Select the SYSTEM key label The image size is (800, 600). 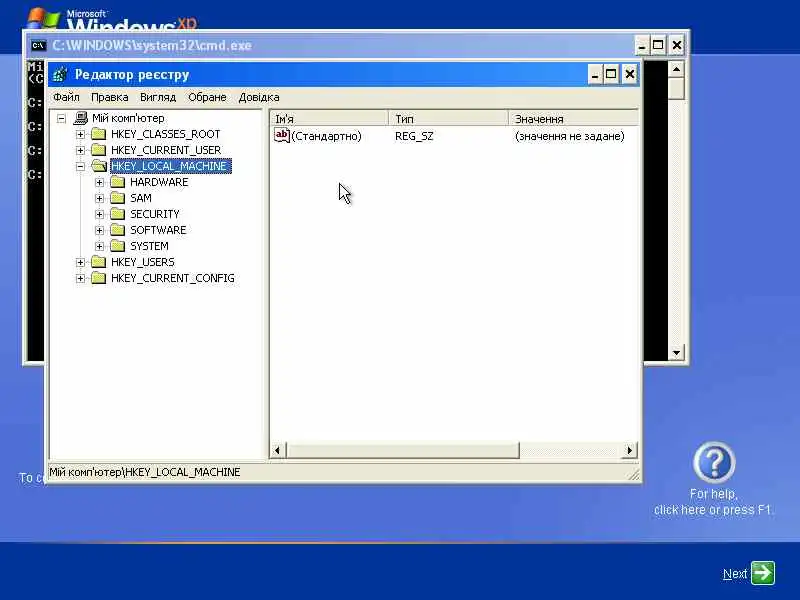coord(149,246)
